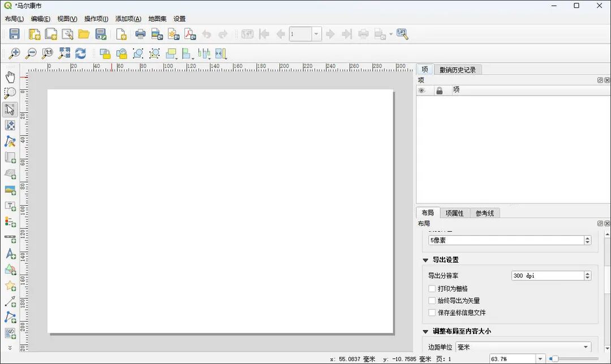
Task: Switch to the 项属性 tab
Action: [454, 213]
